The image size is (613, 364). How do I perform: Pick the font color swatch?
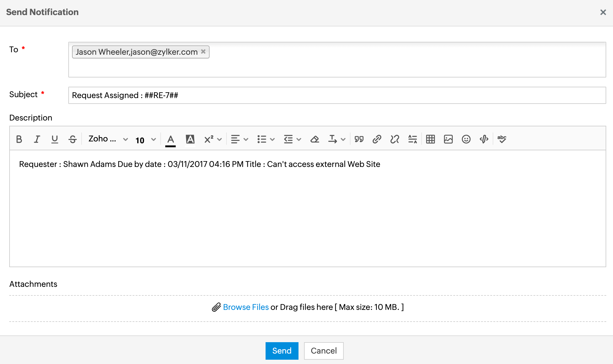(170, 140)
